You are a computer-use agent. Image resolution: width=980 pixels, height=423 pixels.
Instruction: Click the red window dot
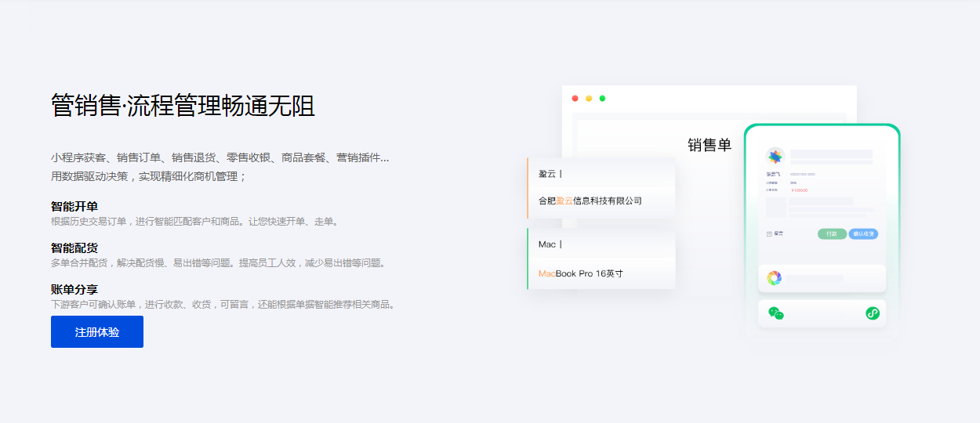click(575, 98)
